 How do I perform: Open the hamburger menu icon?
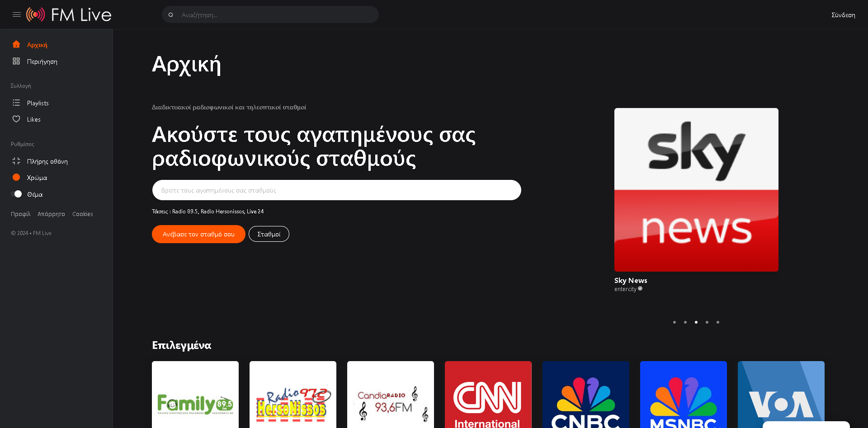(17, 14)
